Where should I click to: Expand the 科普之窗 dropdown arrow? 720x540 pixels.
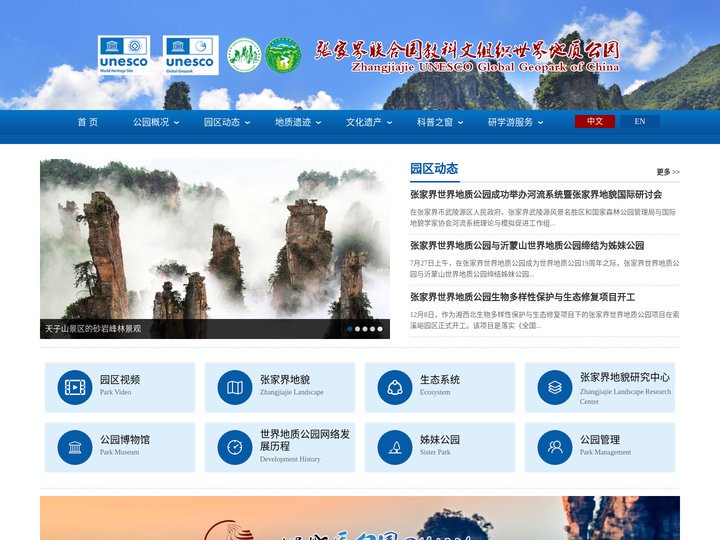click(461, 123)
